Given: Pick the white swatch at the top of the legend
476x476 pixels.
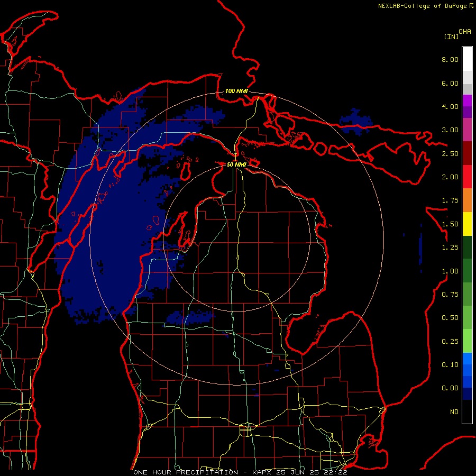Looking at the screenshot, I should (467, 59).
